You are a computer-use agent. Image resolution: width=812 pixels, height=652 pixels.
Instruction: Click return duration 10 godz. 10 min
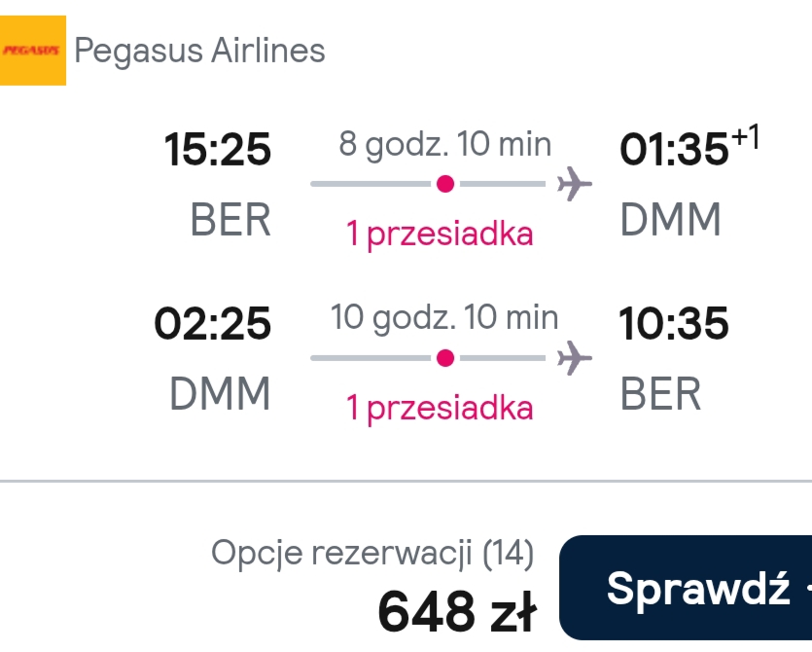(444, 317)
